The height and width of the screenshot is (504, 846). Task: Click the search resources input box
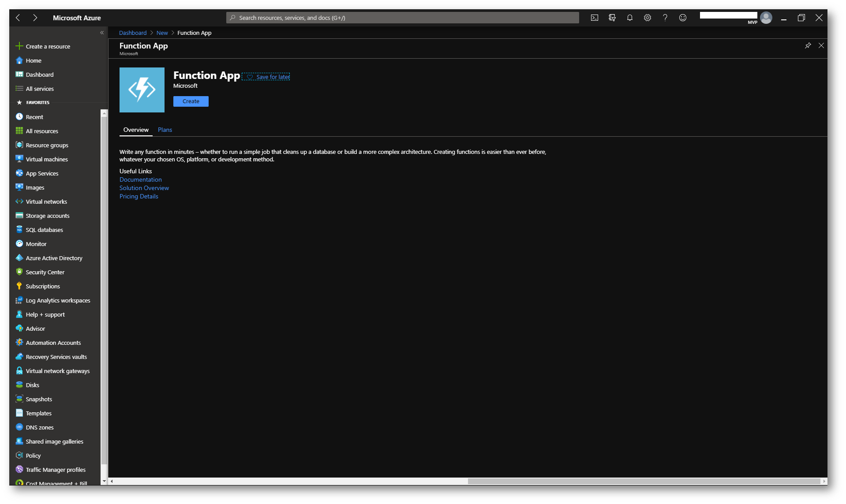coord(402,18)
